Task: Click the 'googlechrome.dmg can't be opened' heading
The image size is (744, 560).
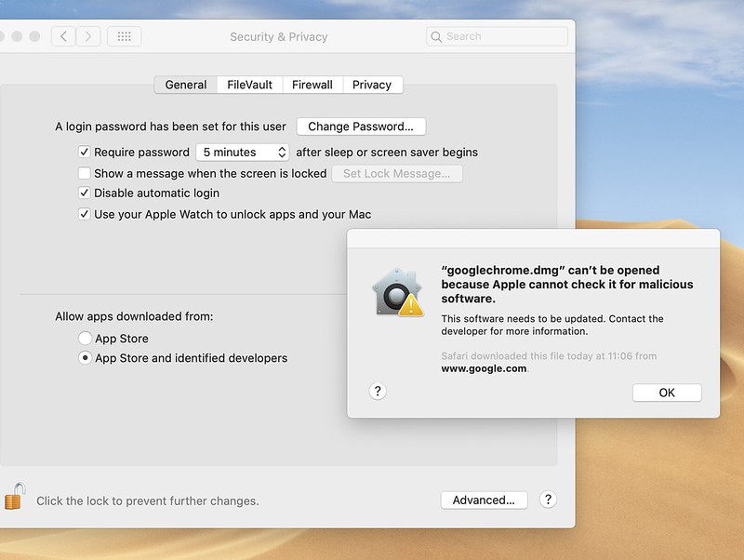Action: click(567, 284)
